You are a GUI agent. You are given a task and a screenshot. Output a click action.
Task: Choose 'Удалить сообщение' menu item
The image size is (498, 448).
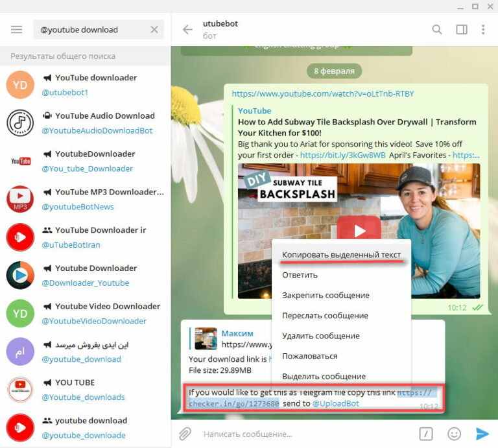[342, 336]
